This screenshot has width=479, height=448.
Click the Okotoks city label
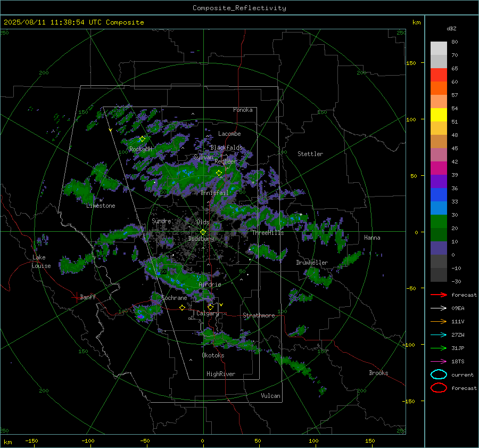click(213, 355)
